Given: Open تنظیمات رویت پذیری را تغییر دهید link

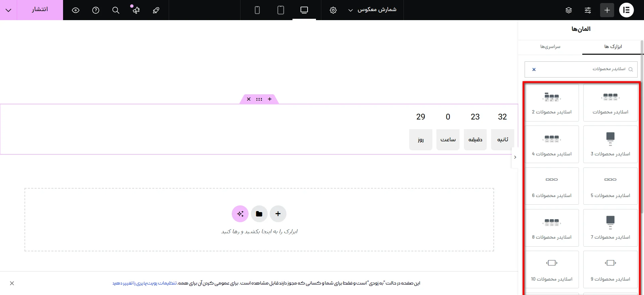Looking at the screenshot, I should coord(144,283).
